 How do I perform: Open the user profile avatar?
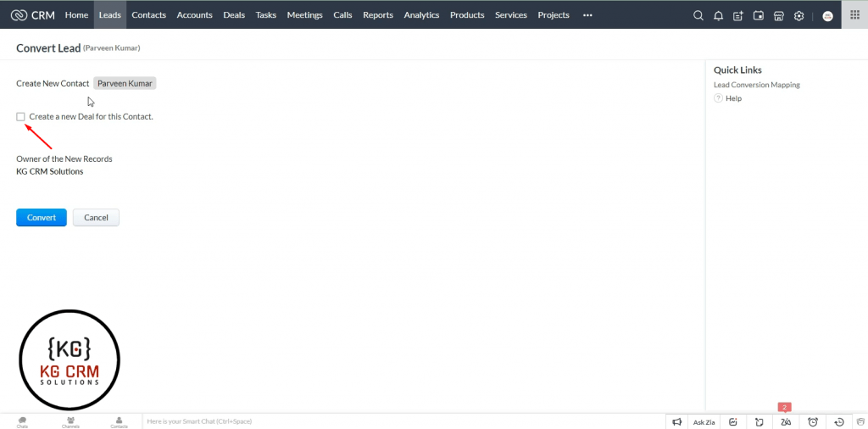[x=827, y=16]
